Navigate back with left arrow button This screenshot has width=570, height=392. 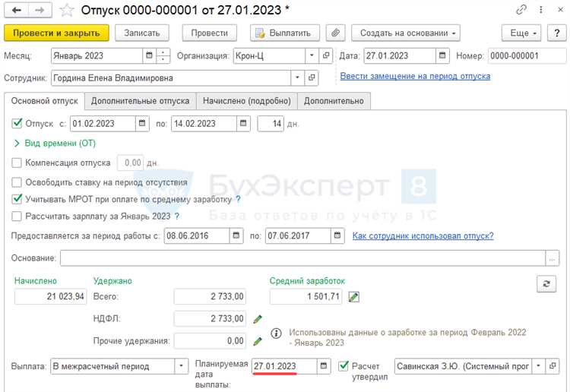pos(17,10)
